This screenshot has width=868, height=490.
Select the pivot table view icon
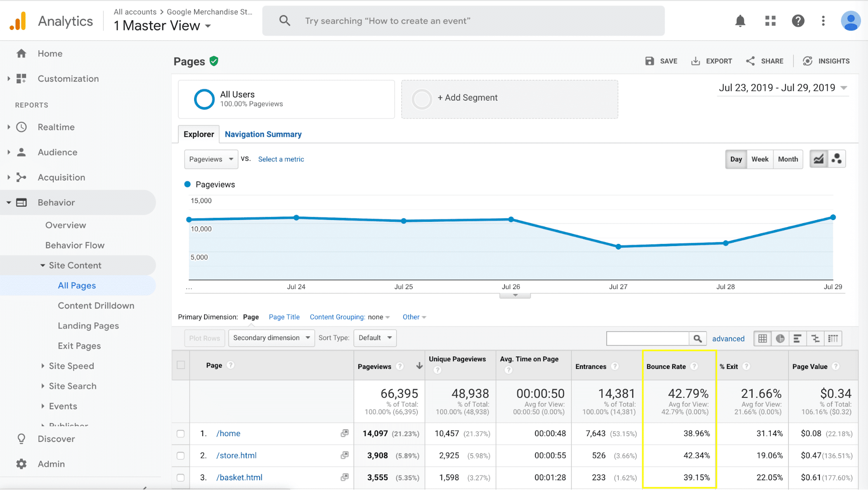pyautogui.click(x=833, y=339)
